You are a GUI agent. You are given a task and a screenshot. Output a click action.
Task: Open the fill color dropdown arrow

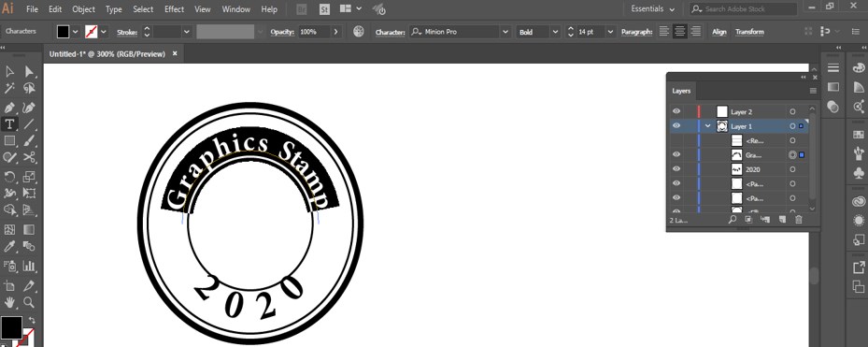point(76,32)
